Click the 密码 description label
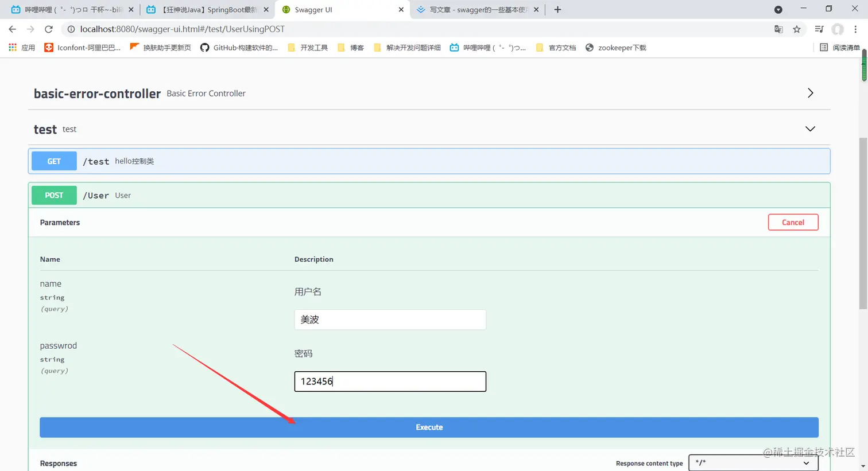868x471 pixels. pos(304,354)
